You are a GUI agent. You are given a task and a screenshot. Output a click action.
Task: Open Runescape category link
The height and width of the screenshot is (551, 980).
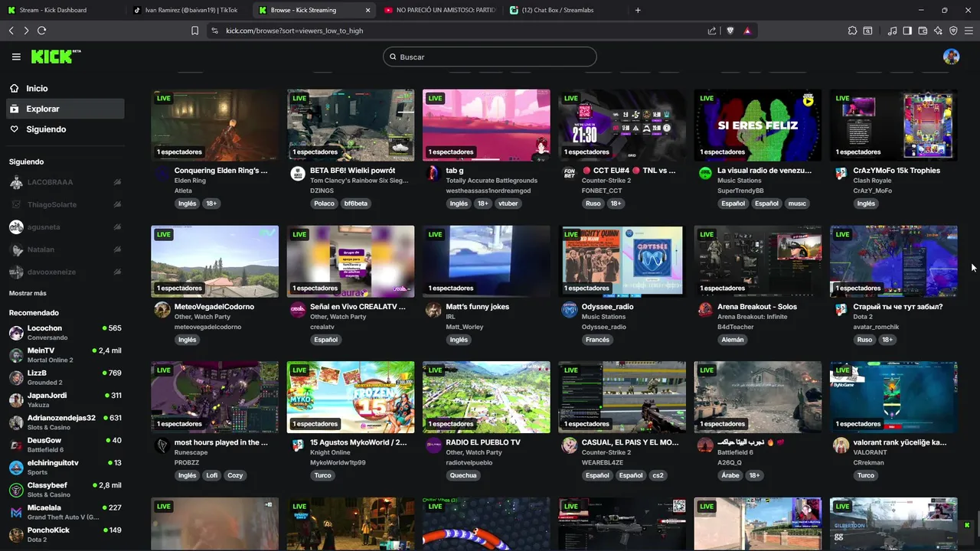point(191,452)
